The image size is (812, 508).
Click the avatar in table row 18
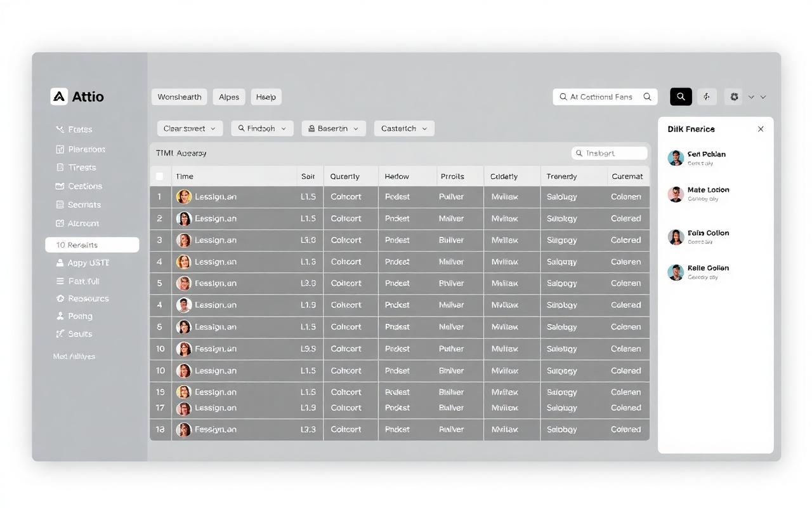[183, 429]
